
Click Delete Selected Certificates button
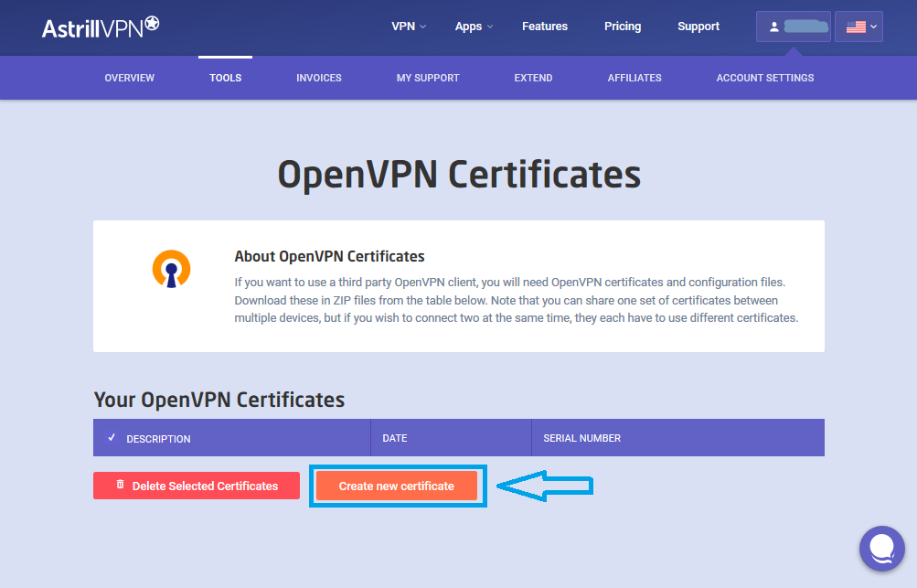[197, 486]
